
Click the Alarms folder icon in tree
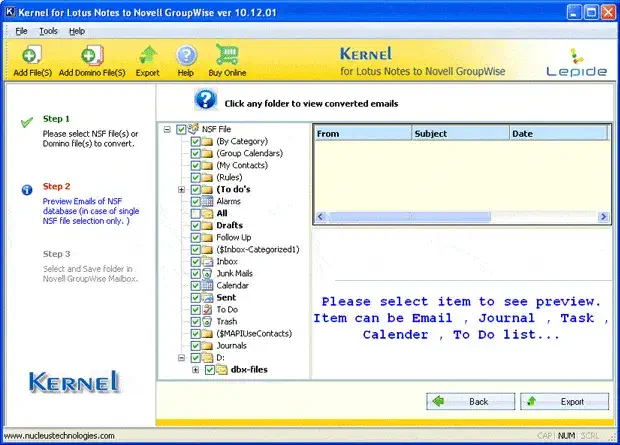click(208, 201)
